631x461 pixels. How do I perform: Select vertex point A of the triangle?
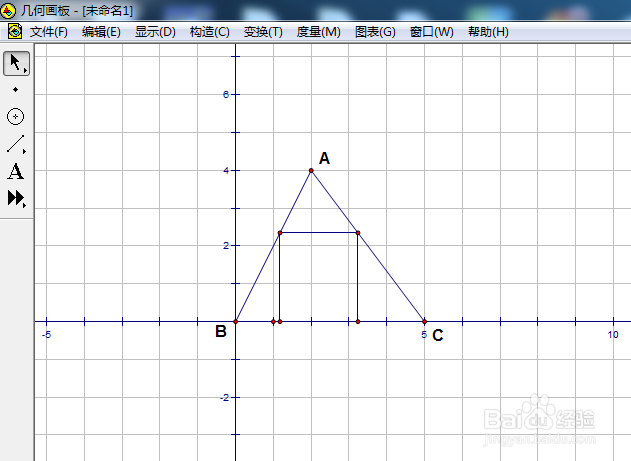click(x=311, y=171)
